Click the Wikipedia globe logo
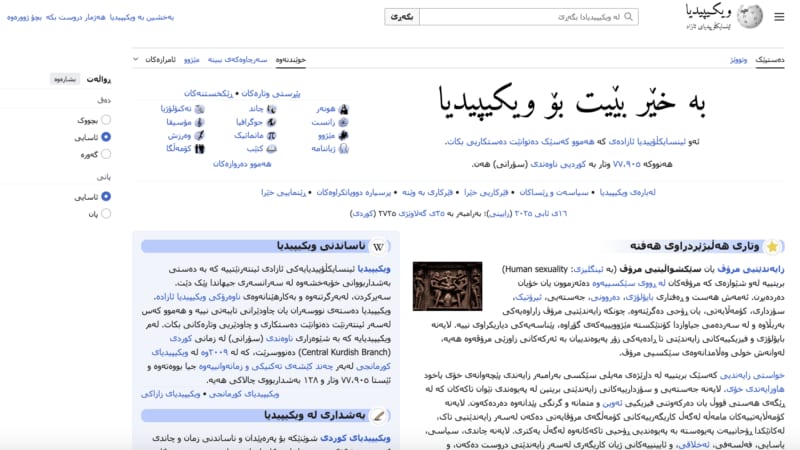Image resolution: width=800 pixels, height=450 pixels. pyautogui.click(x=748, y=16)
